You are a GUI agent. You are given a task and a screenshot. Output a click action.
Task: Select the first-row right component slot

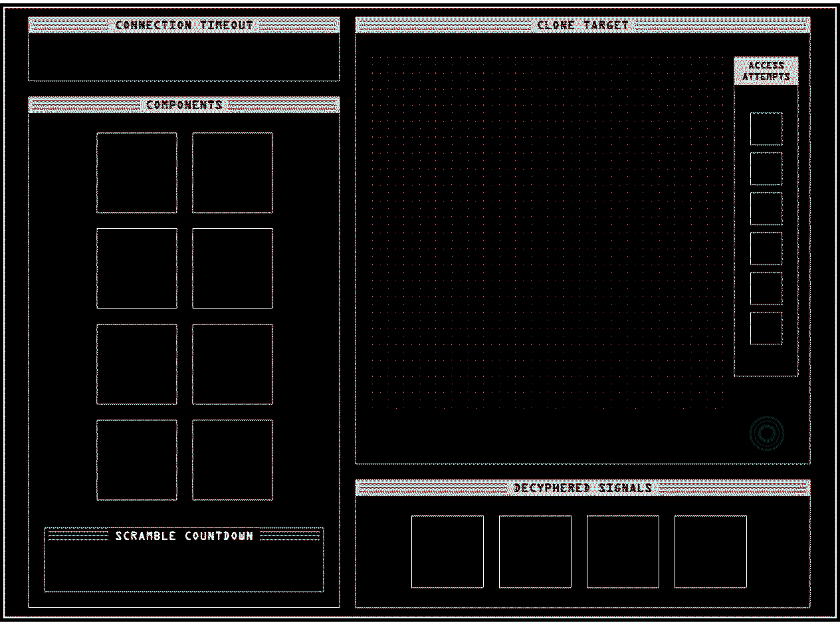tap(233, 173)
